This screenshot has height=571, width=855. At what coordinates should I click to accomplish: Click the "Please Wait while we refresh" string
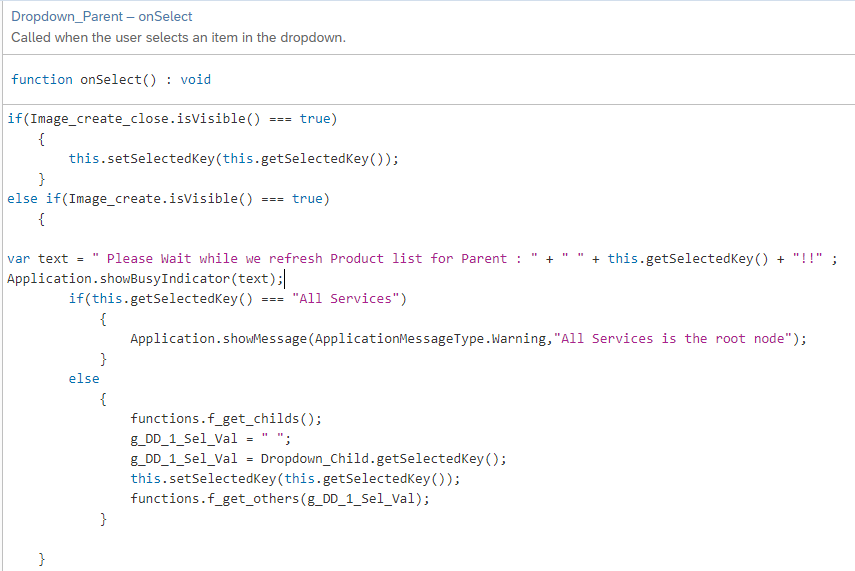coord(315,259)
